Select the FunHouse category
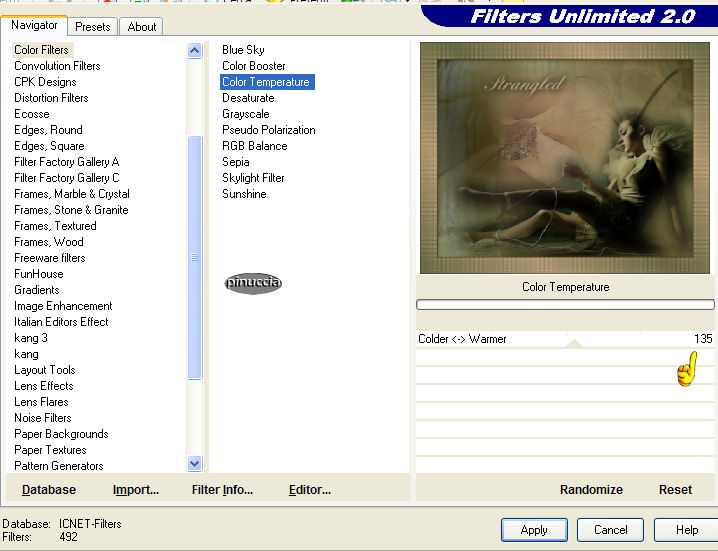 pyautogui.click(x=38, y=274)
